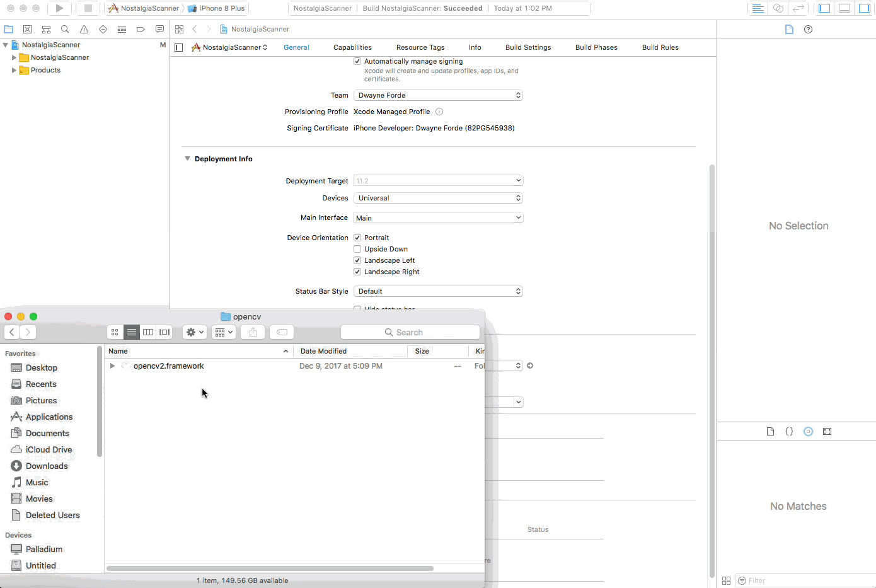Run the project with the Play button

pyautogui.click(x=59, y=8)
